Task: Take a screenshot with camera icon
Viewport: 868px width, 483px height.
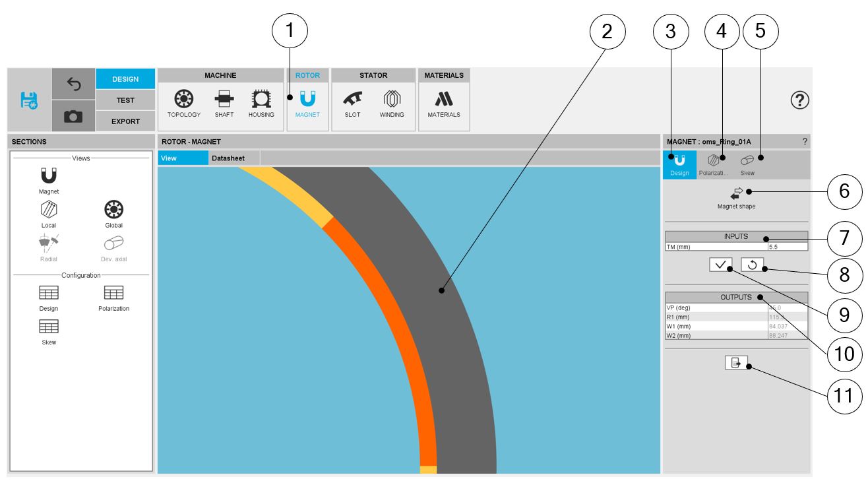Action: pyautogui.click(x=73, y=116)
